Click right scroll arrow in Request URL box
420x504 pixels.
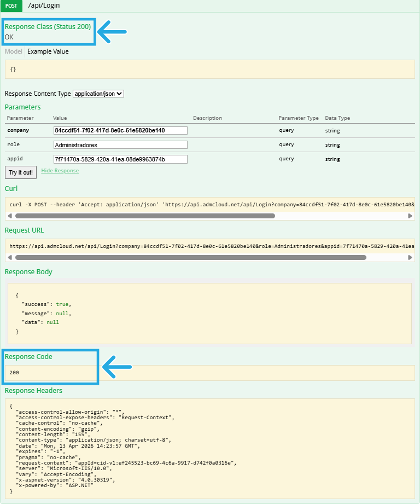410,257
